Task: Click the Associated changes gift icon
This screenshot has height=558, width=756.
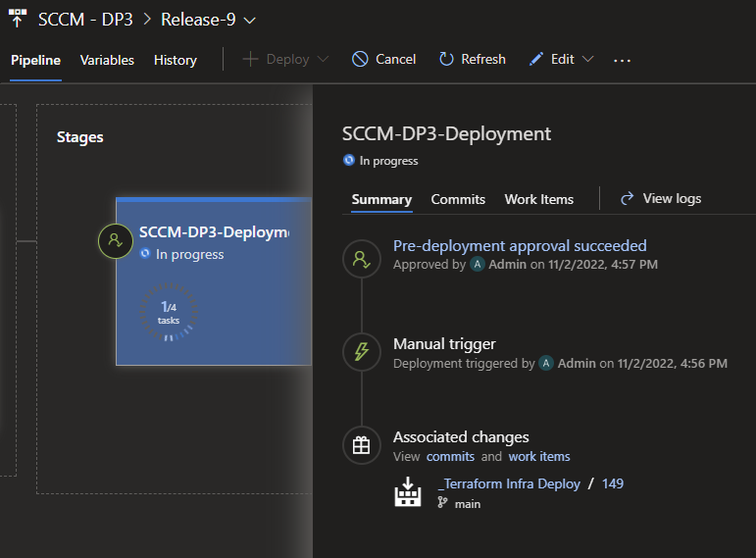Action: click(362, 445)
